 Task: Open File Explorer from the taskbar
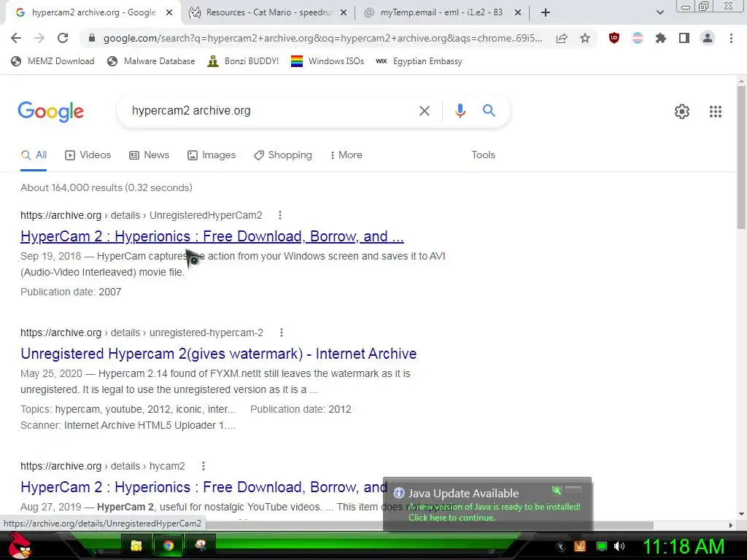point(136,545)
